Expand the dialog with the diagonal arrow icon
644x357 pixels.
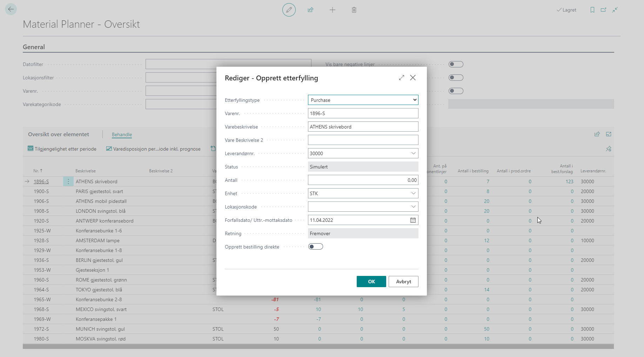point(401,78)
